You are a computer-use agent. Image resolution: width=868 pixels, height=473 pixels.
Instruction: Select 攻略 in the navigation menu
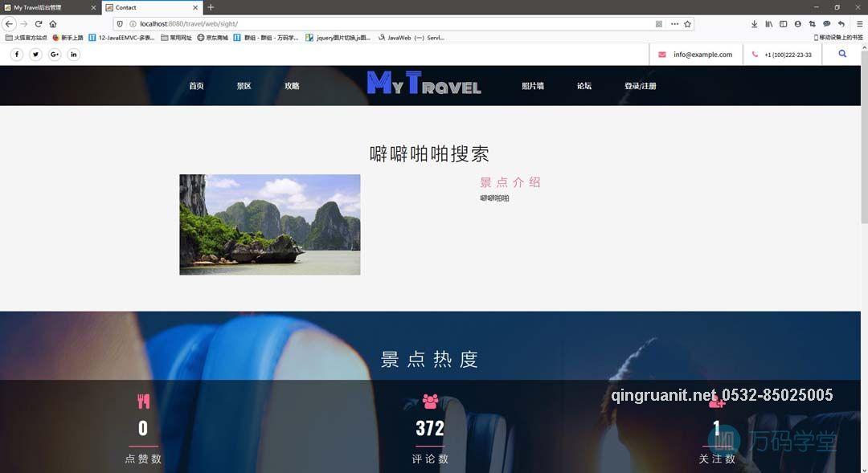(x=292, y=86)
